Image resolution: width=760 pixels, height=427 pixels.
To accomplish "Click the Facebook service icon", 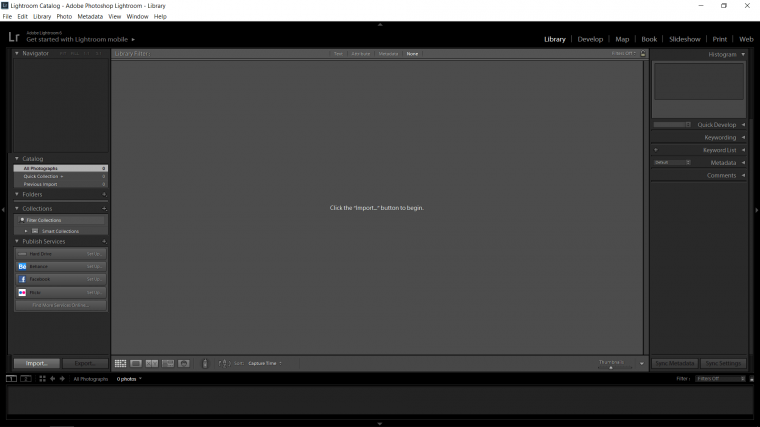I will [22, 279].
